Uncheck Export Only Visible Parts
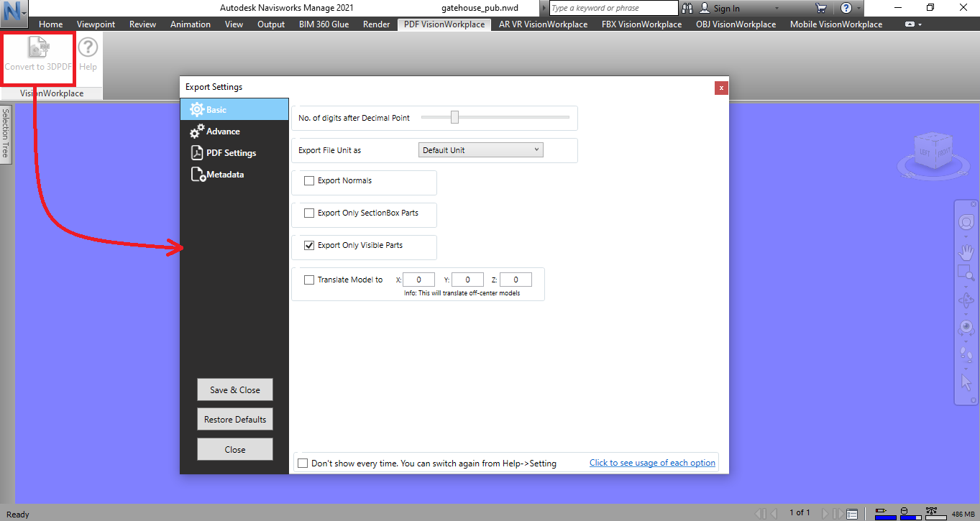 [x=309, y=246]
